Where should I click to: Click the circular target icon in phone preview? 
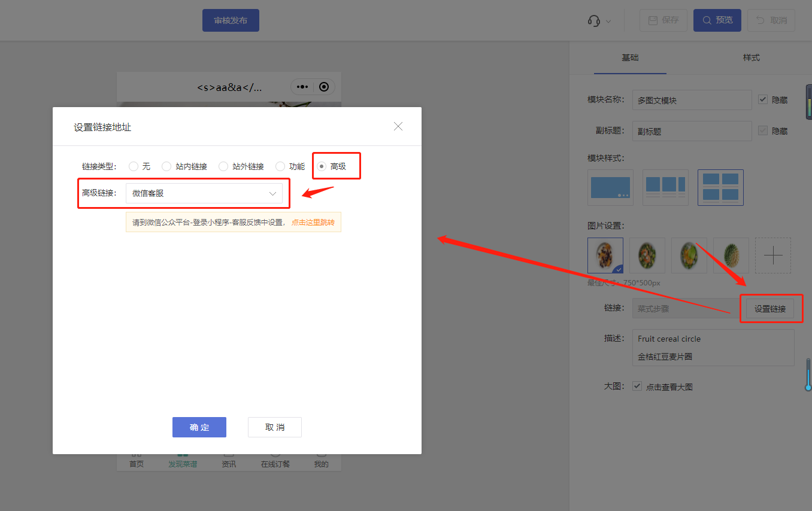[324, 87]
